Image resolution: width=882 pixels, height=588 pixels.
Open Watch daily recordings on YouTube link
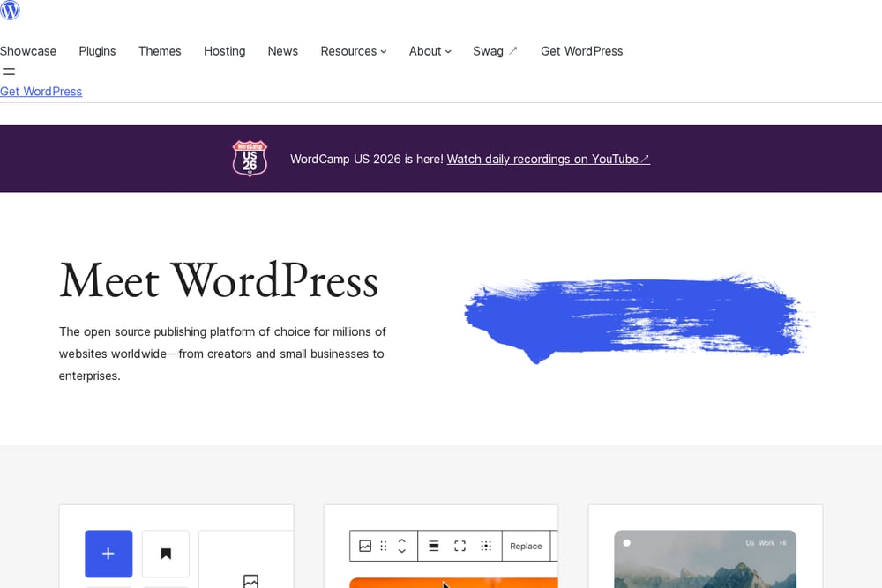[549, 159]
